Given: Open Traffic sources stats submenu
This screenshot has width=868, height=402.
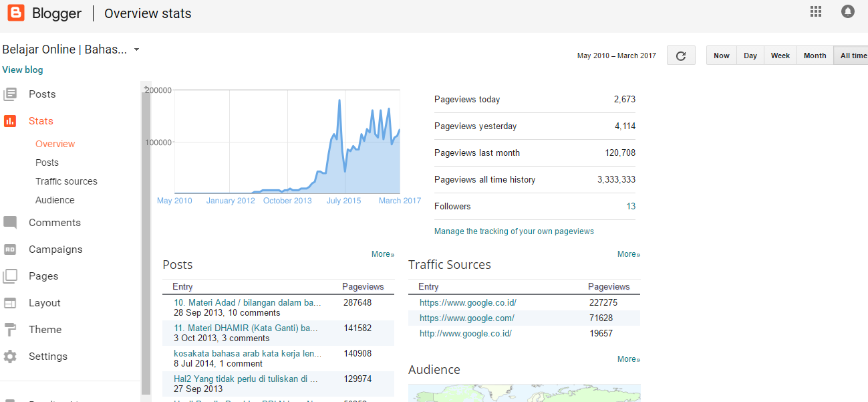Looking at the screenshot, I should coord(66,181).
